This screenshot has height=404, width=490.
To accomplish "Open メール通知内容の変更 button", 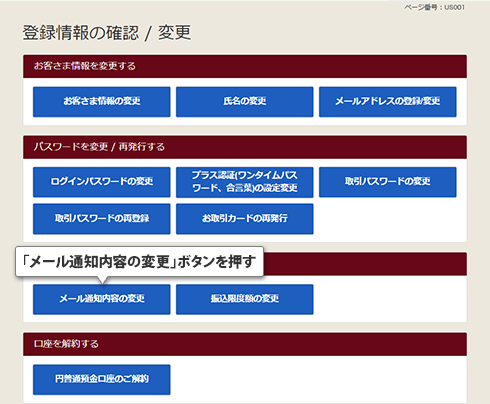I will 102,299.
